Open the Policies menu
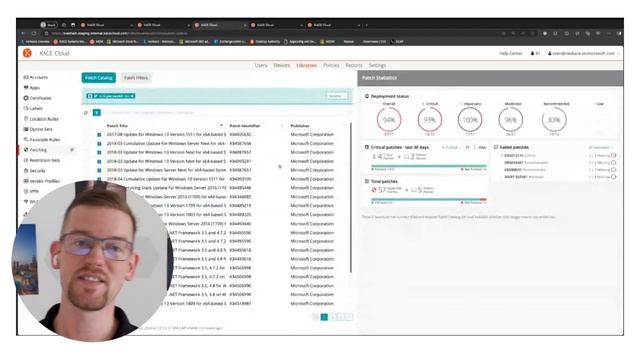Viewport: 640px width, 360px height. click(331, 65)
